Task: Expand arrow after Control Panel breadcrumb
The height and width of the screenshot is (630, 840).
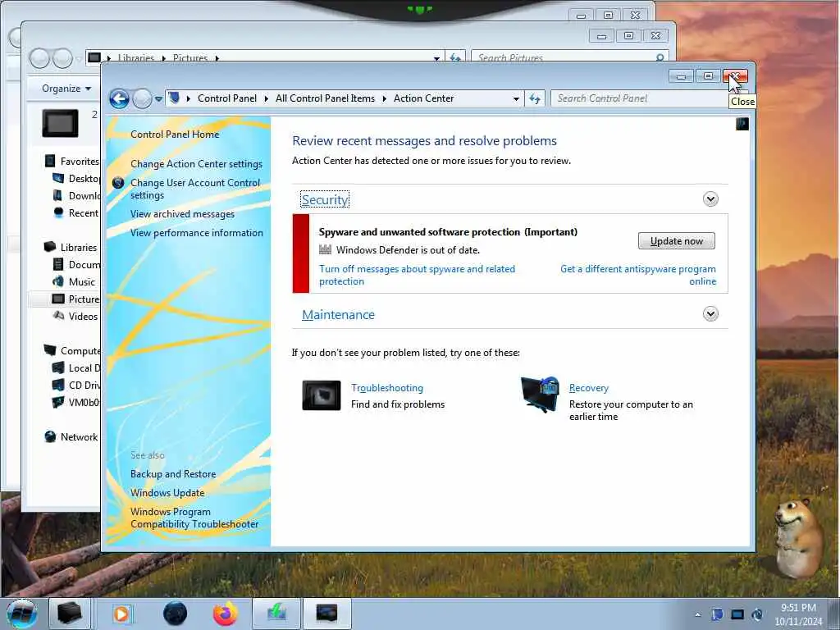Action: click(267, 98)
